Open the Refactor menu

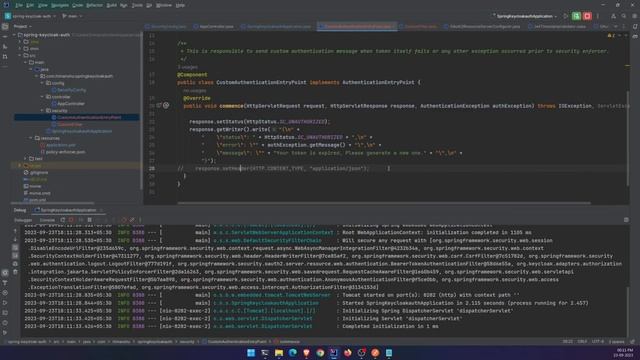pyautogui.click(x=94, y=5)
